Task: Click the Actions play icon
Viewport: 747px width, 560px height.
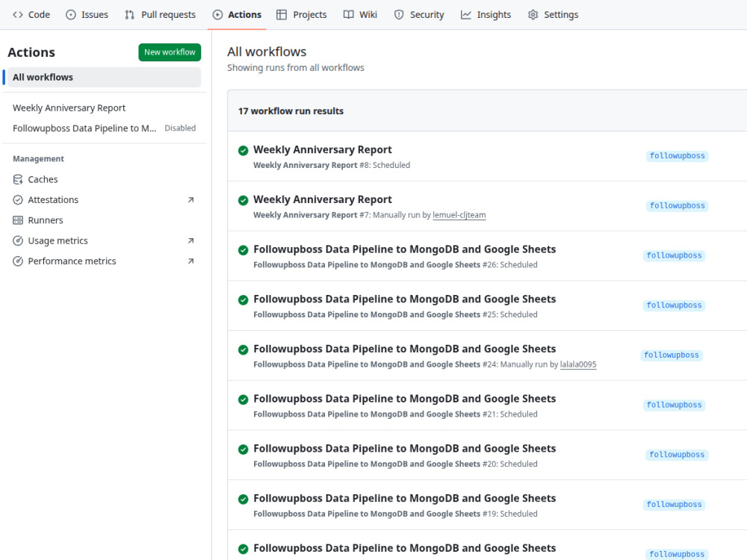Action: pos(217,15)
